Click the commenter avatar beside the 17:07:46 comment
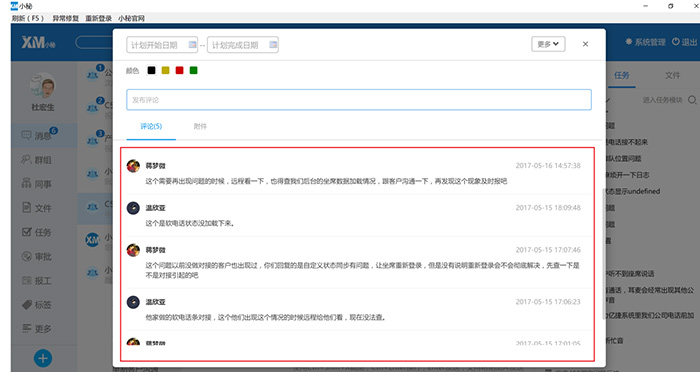Viewport: 700px width, 372px height. point(133,250)
